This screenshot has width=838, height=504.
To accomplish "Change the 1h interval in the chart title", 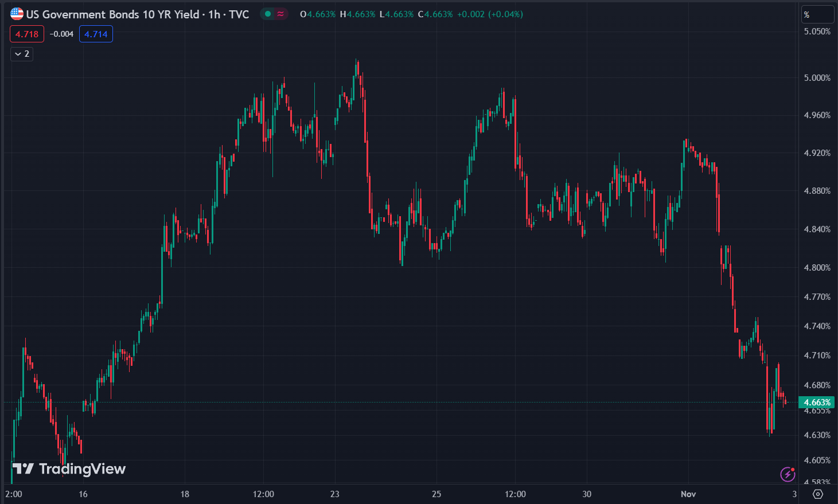I will point(214,14).
